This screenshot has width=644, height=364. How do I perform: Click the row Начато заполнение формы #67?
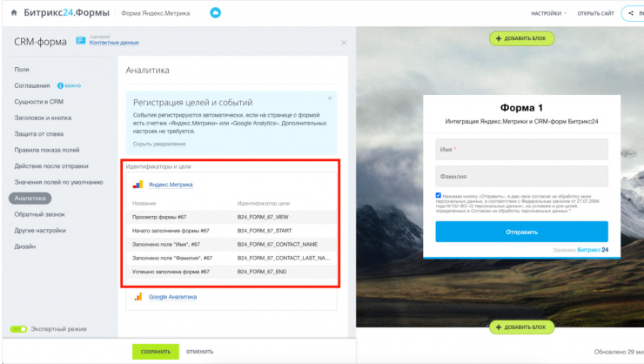pos(231,231)
